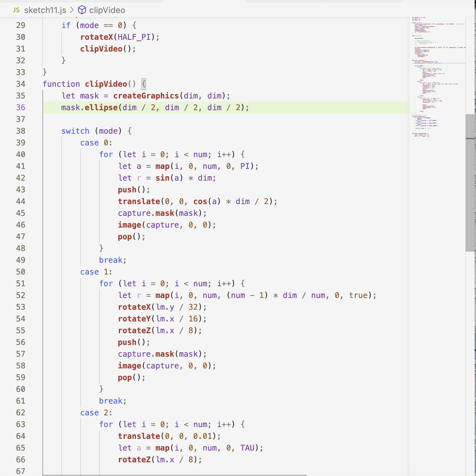Image resolution: width=476 pixels, height=476 pixels.
Task: Place cursor on the createGraphics call
Action: point(145,96)
